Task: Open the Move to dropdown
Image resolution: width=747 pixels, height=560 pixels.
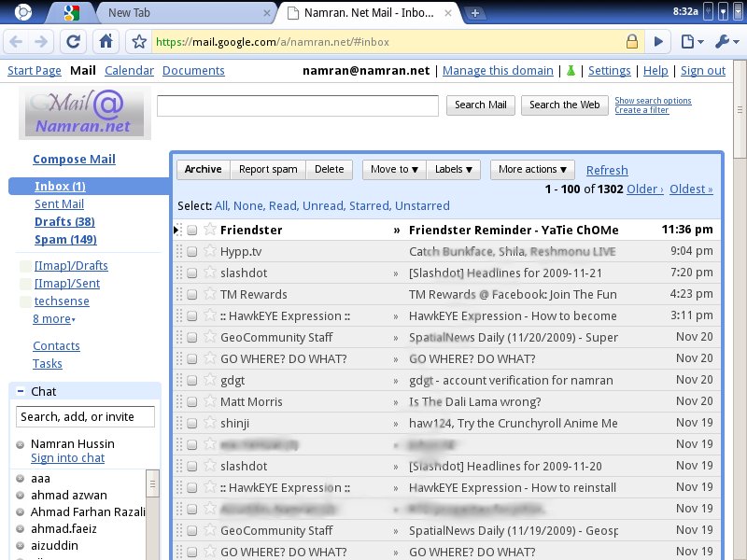Action: [x=394, y=169]
